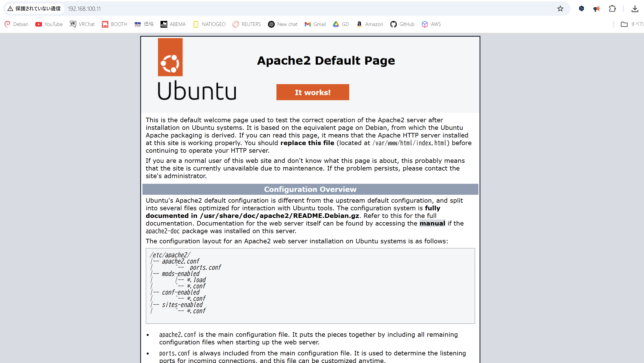Open the all bookmarks folder

pyautogui.click(x=631, y=24)
